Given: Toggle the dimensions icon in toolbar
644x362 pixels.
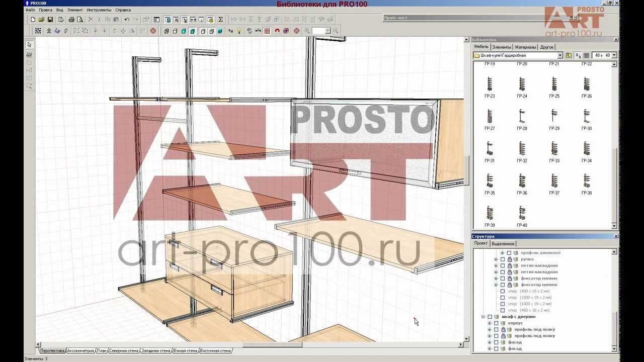Looking at the screenshot, I should click(258, 31).
